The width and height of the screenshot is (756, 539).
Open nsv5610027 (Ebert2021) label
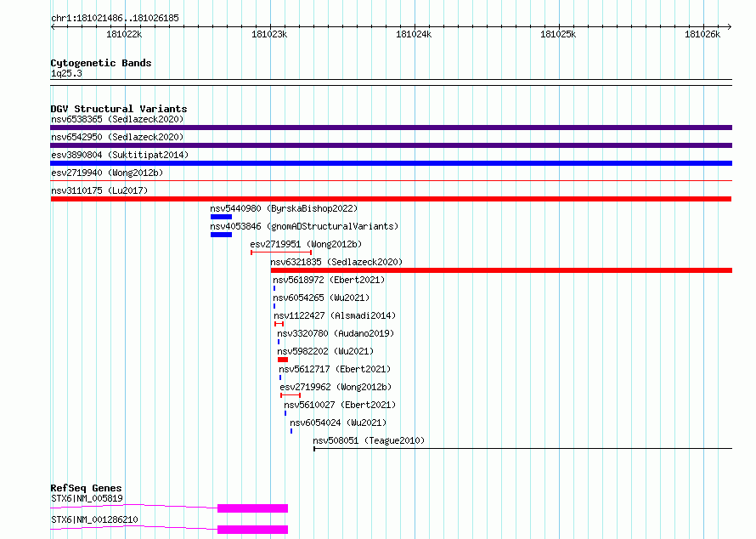(340, 405)
